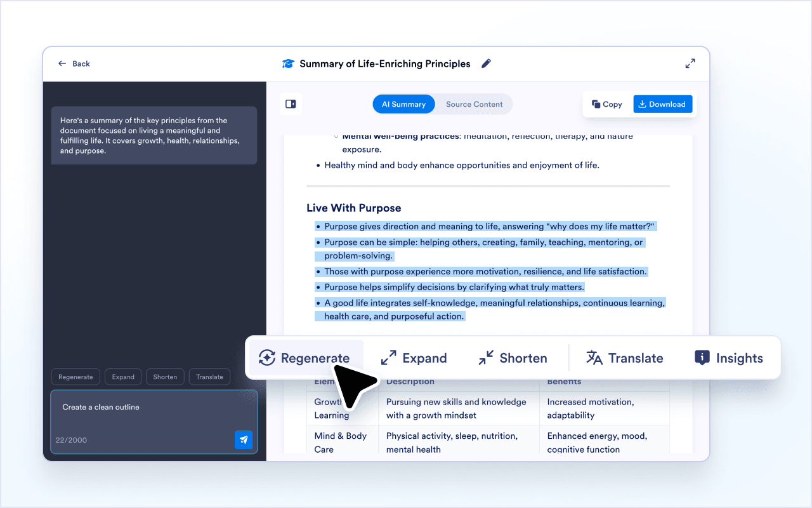Image resolution: width=812 pixels, height=508 pixels.
Task: Edit the title with the pencil icon
Action: click(x=487, y=63)
